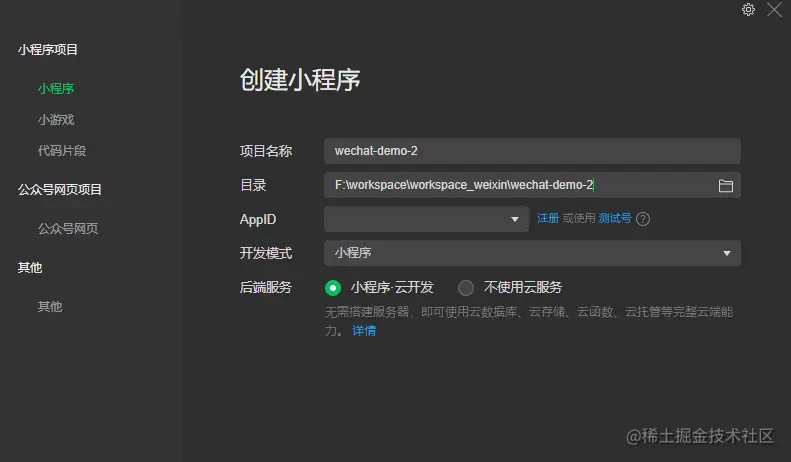Click the 其他 section heading
Screen dimensions: 791x462
pos(30,268)
